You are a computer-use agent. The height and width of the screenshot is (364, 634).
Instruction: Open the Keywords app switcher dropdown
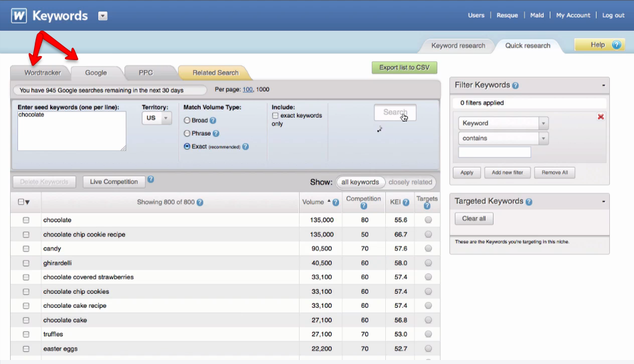[x=103, y=16]
